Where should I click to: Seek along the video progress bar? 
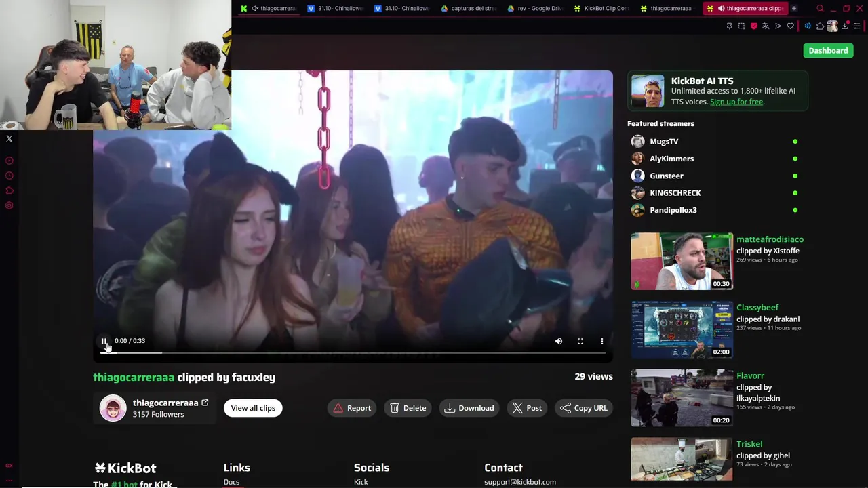pos(353,352)
